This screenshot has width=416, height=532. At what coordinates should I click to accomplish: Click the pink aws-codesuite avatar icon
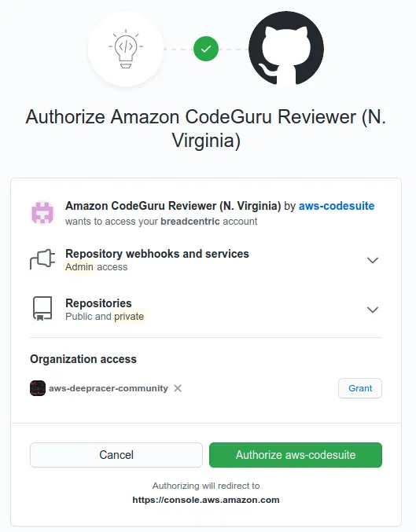click(42, 213)
